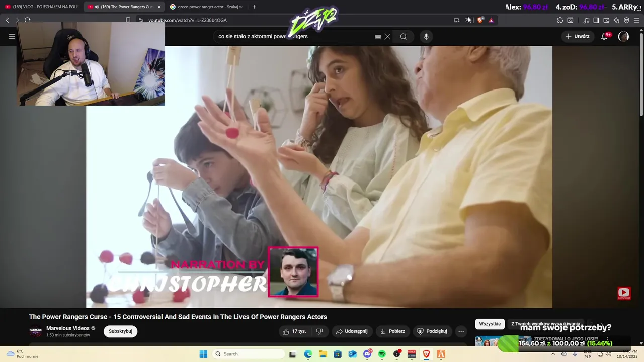The height and width of the screenshot is (362, 644).
Task: Open Outlook from taskbar
Action: coord(352,354)
